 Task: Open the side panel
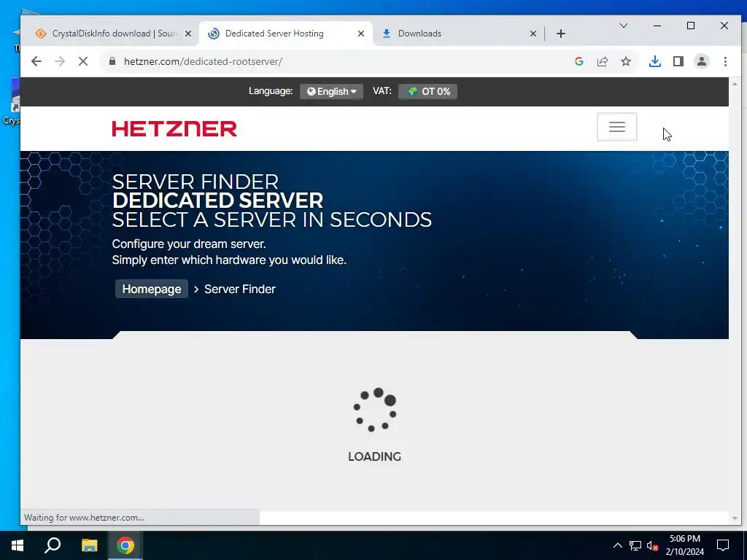coord(678,61)
